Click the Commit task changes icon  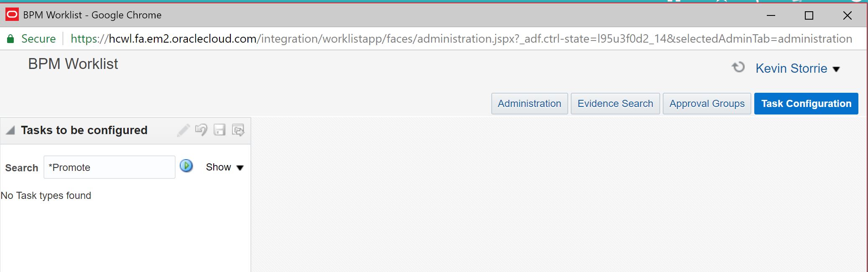pos(237,130)
